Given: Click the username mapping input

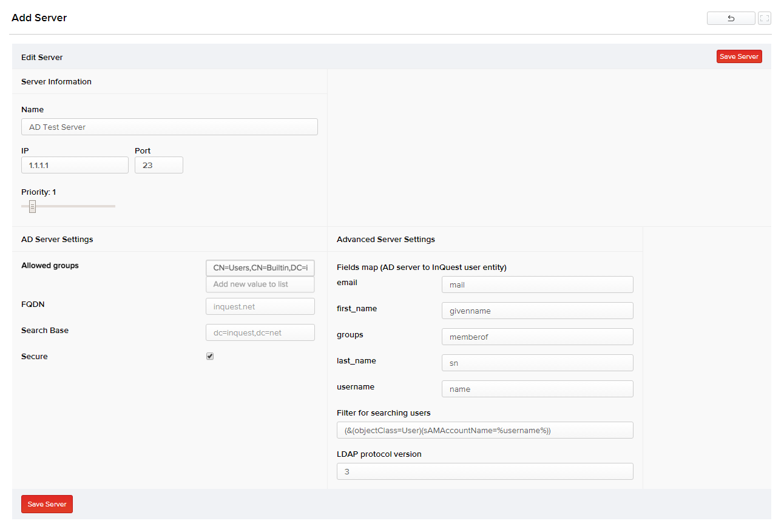Looking at the screenshot, I should point(537,389).
